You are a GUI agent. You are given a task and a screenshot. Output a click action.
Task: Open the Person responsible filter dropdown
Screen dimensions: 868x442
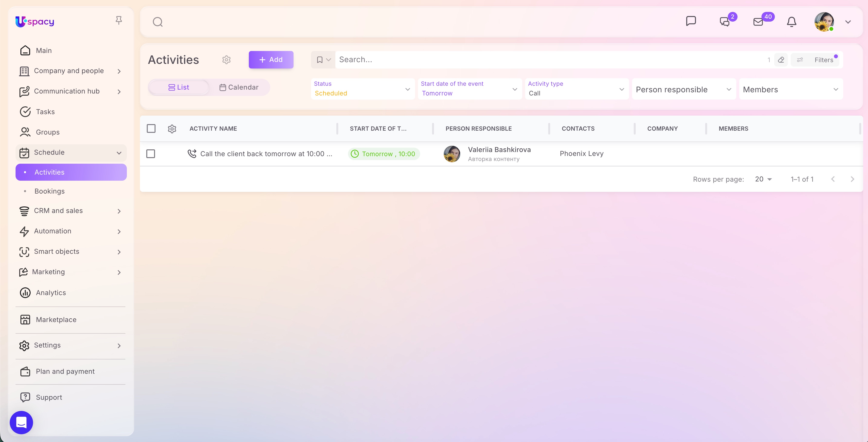coord(684,89)
